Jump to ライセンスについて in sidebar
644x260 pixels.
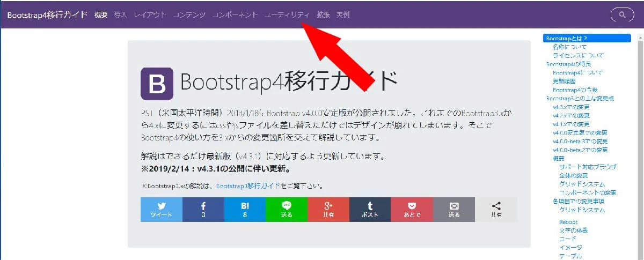click(x=578, y=55)
